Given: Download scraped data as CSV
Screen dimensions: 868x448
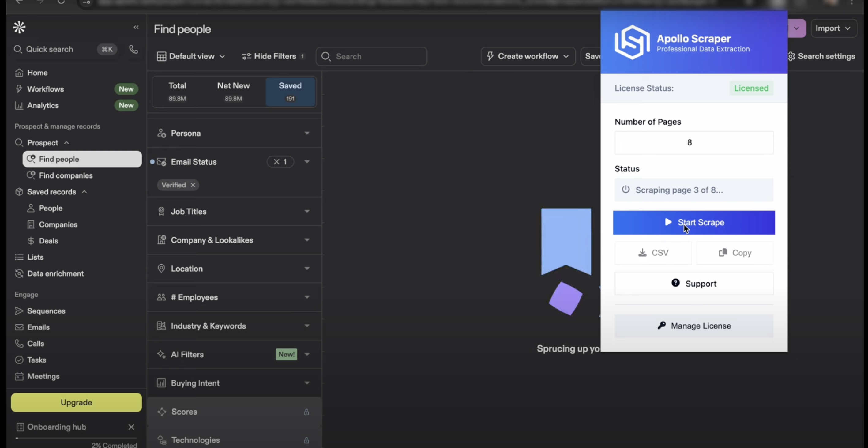Looking at the screenshot, I should 653,253.
